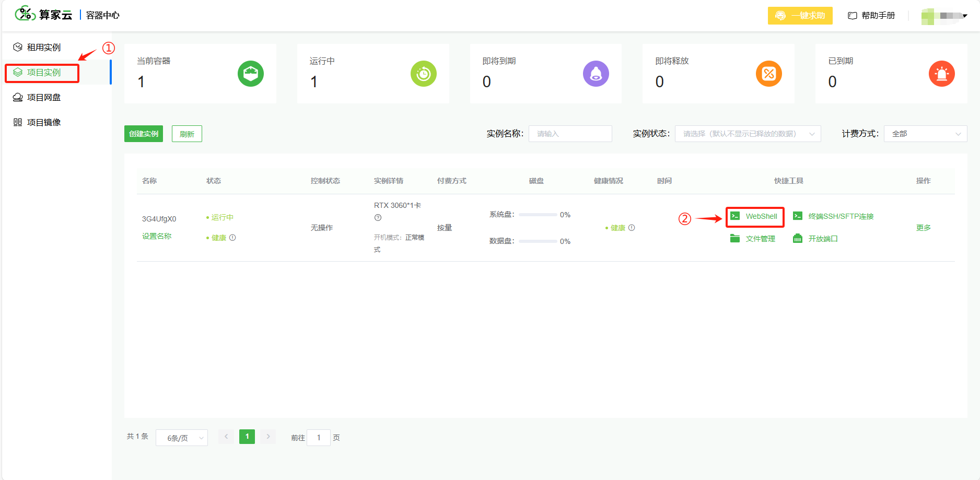Open 终端SSH/SFTP连接 link
This screenshot has width=980, height=480.
(841, 216)
